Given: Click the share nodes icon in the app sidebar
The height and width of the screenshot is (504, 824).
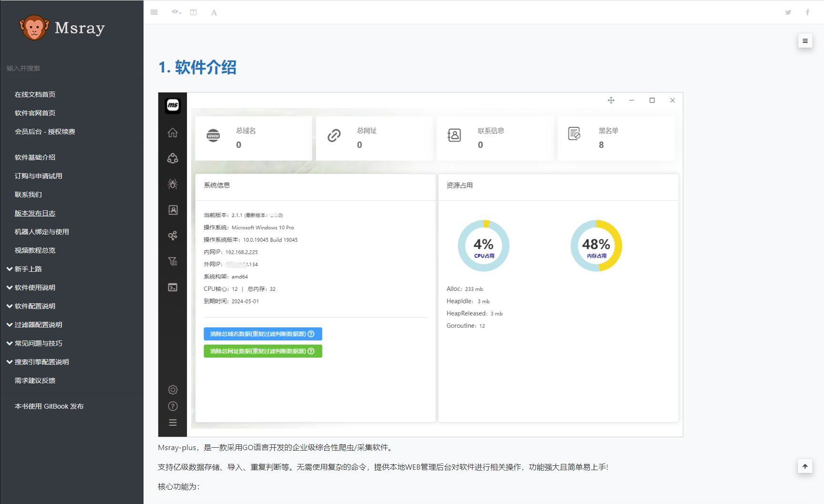Looking at the screenshot, I should point(173,236).
